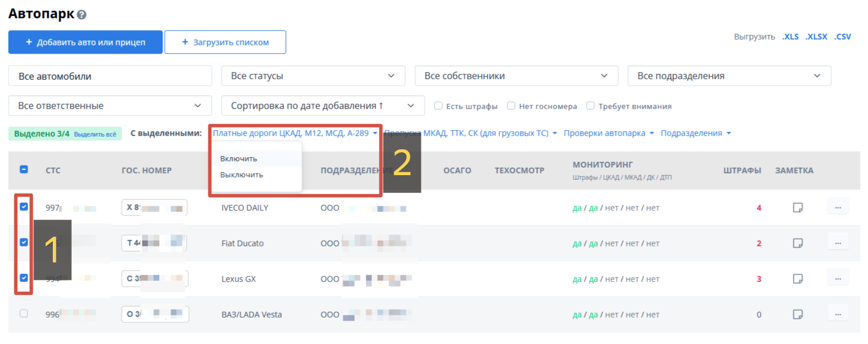
Task: Select Включить from the open menu
Action: click(x=239, y=159)
